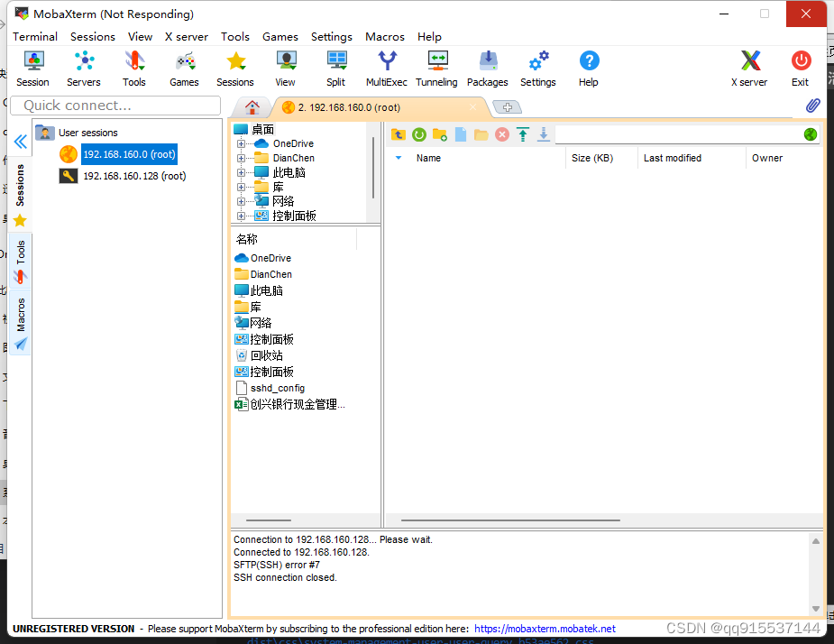Select the User sessions folder

tap(87, 133)
